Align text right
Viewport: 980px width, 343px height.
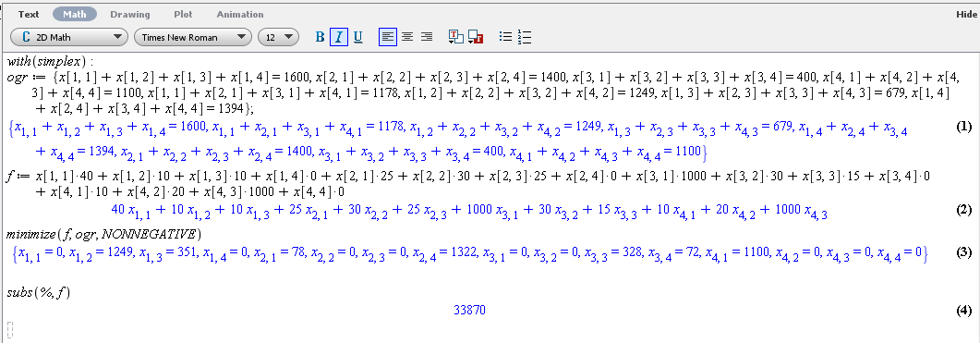coord(427,37)
